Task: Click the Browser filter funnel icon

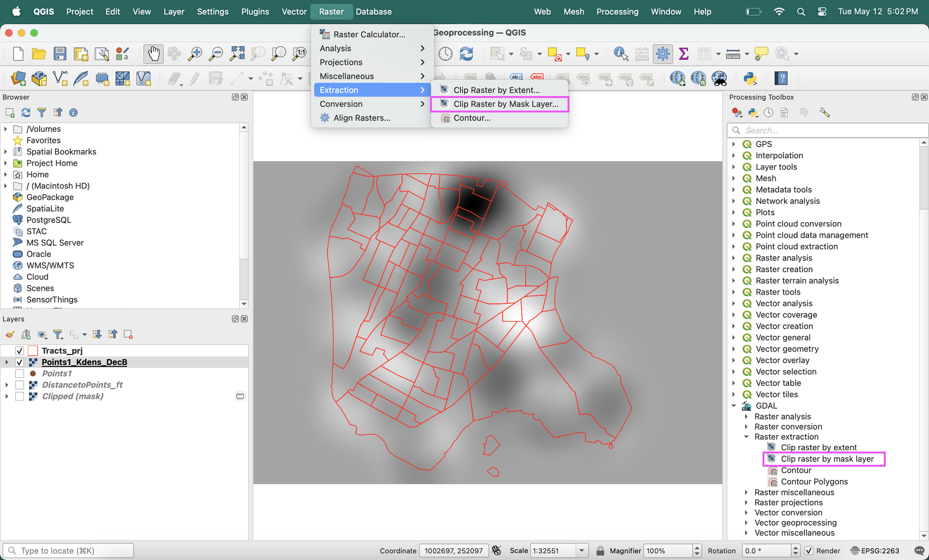Action: click(x=42, y=112)
